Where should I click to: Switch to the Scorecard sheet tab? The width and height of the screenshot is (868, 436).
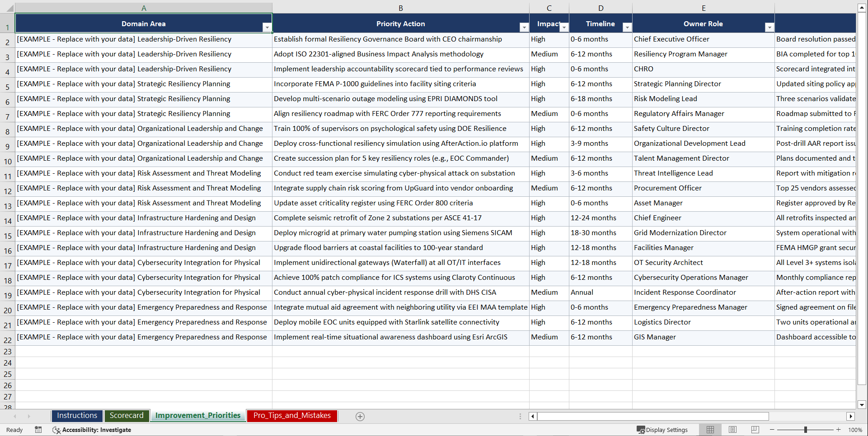click(x=127, y=415)
